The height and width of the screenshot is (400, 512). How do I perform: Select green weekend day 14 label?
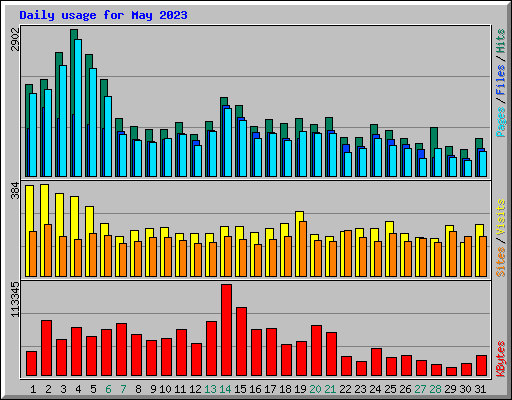225,389
